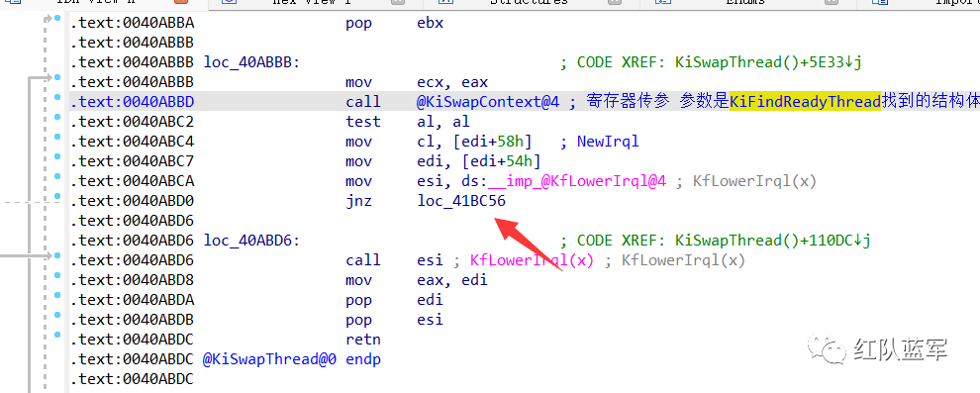Screen dimensions: 980x393
Task: Click the NewIrql comment text
Action: click(608, 142)
